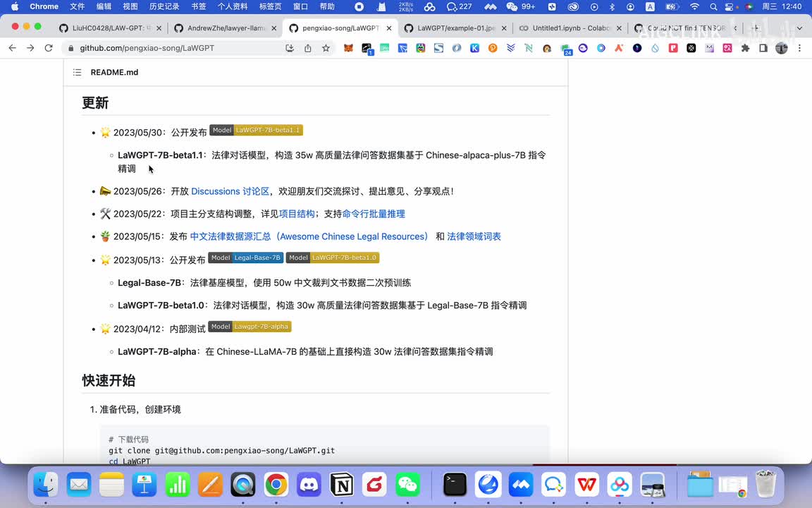Open the Chrome extensions puzzle icon

click(x=745, y=48)
